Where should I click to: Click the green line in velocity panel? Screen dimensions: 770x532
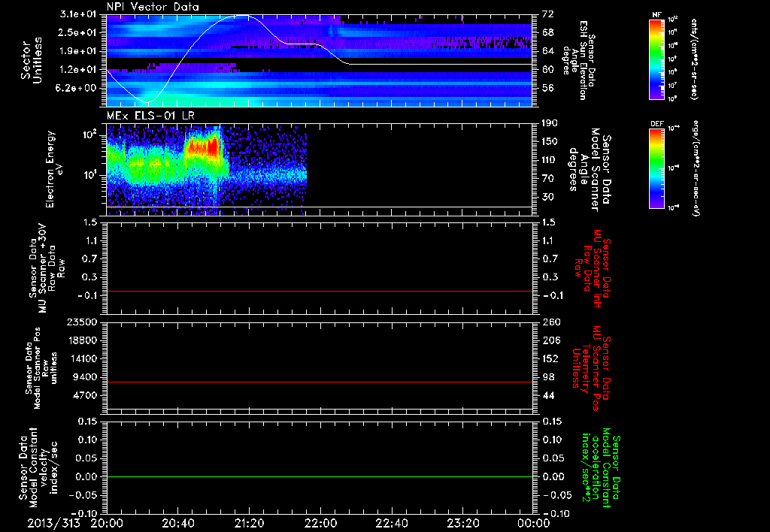tap(320, 476)
